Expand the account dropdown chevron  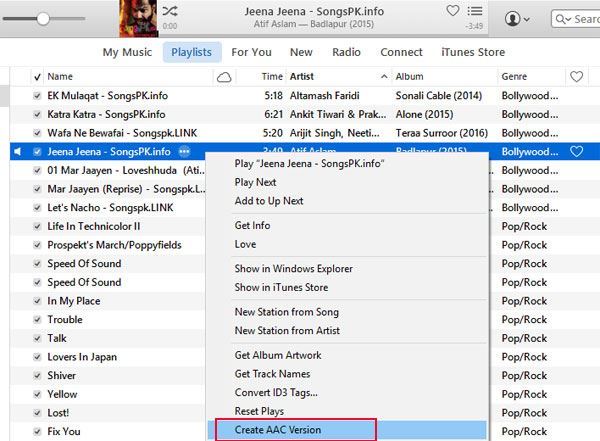click(x=527, y=19)
